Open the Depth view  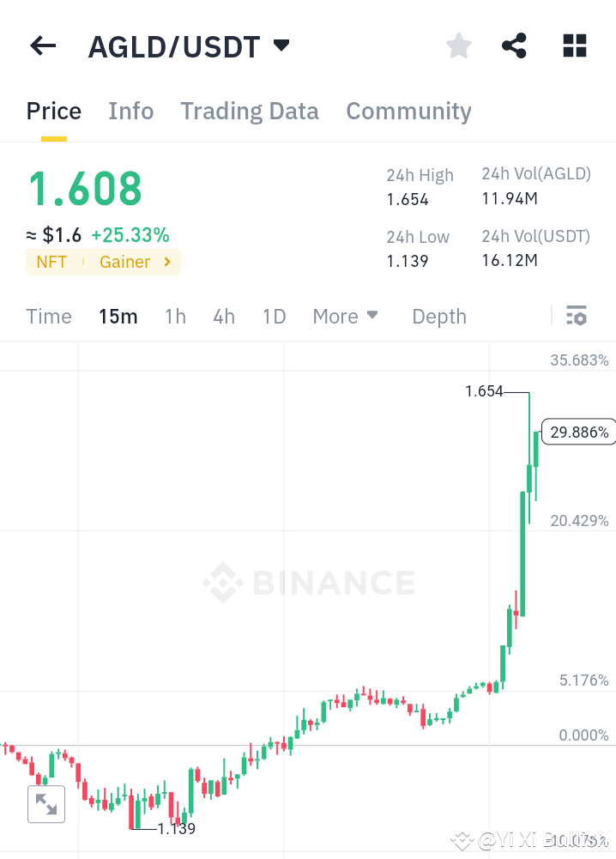pos(438,316)
